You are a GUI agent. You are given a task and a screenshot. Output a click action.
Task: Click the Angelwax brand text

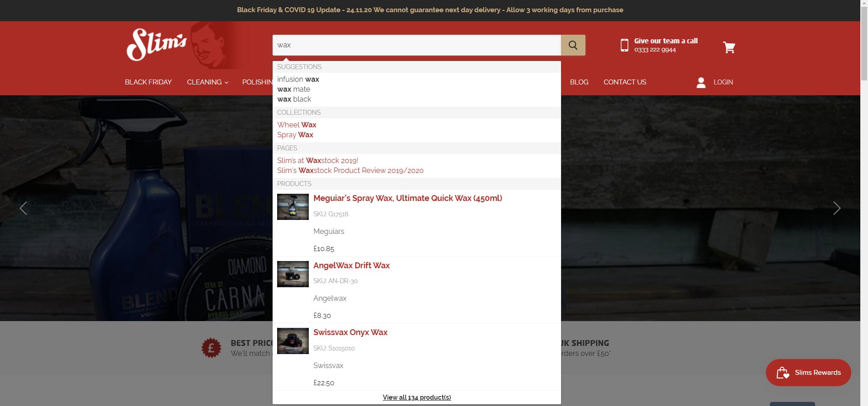(x=330, y=298)
